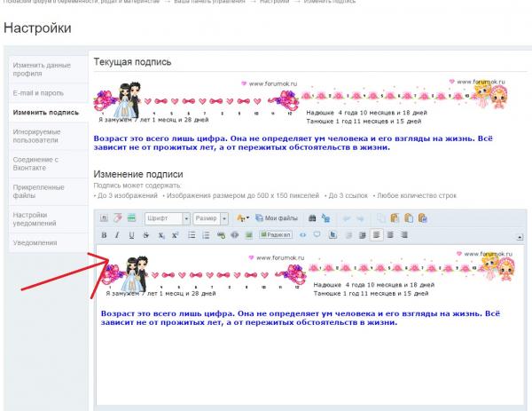Open the Мои файлы file manager
The width and height of the screenshot is (532, 411).
pyautogui.click(x=278, y=217)
